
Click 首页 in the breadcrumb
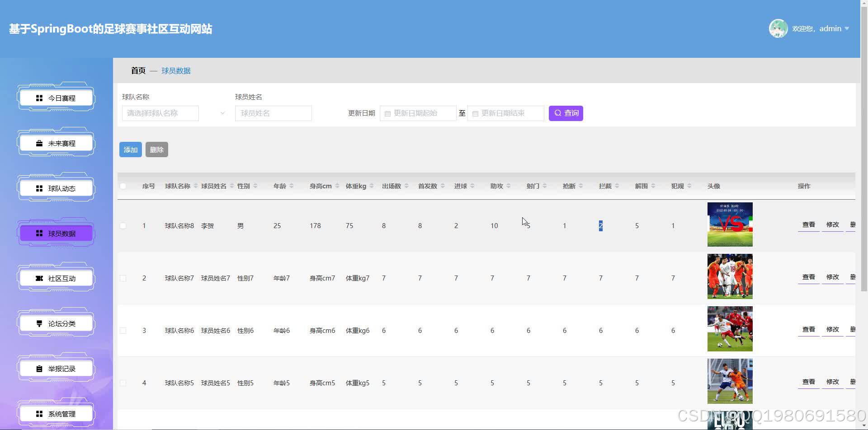point(138,70)
